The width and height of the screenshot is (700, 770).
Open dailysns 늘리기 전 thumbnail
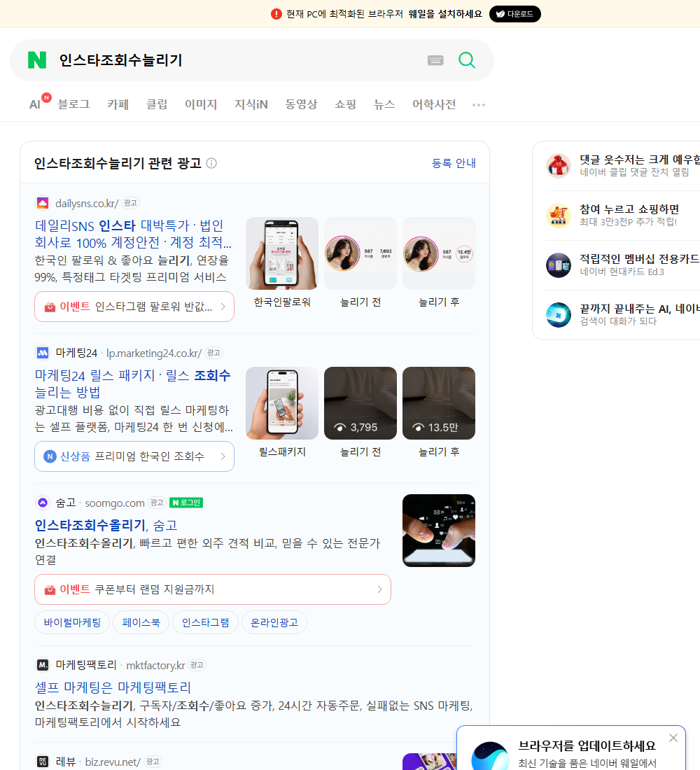(360, 253)
